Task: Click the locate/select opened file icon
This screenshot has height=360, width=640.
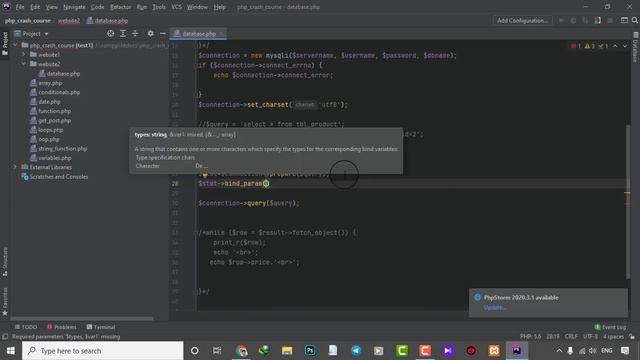Action: [111, 33]
